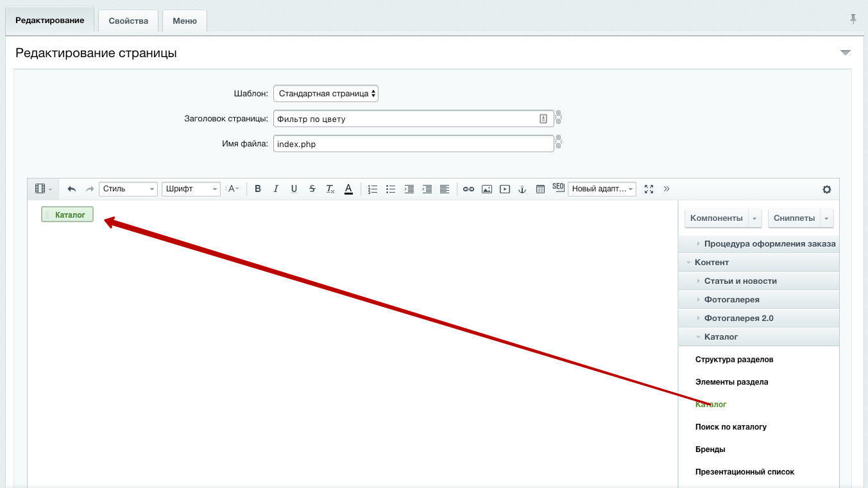
Task: Open the font size selector
Action: click(x=234, y=189)
